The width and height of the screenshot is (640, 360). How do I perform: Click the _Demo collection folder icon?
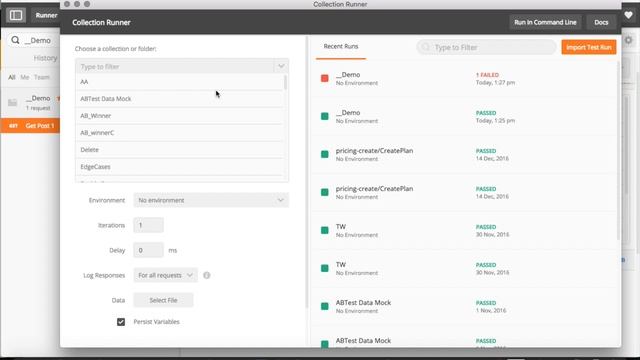click(x=13, y=102)
